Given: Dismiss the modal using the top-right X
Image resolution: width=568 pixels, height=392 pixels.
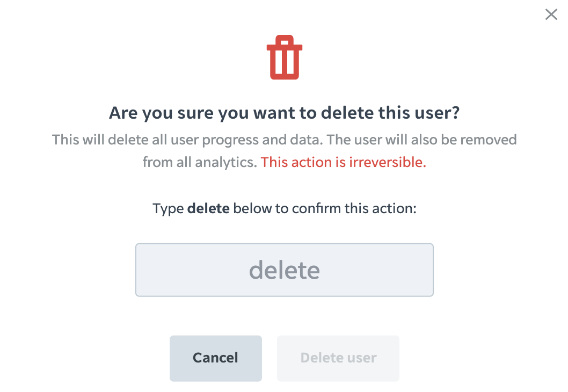Looking at the screenshot, I should click(551, 14).
